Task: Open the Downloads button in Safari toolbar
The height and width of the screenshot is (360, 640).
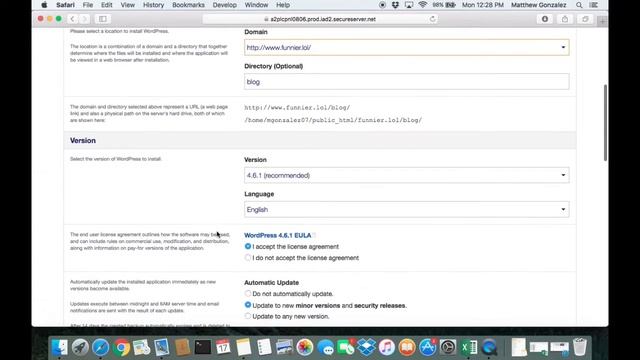Action: (545, 19)
